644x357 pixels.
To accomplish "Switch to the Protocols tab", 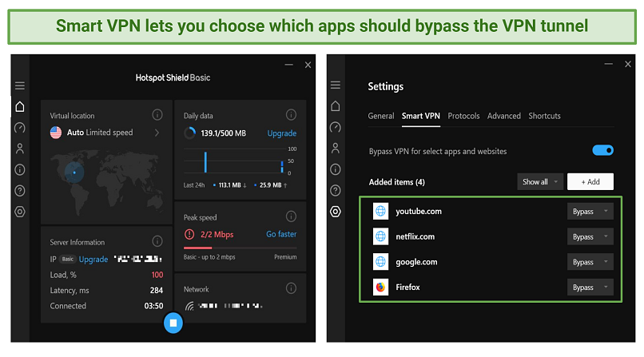I will 463,116.
